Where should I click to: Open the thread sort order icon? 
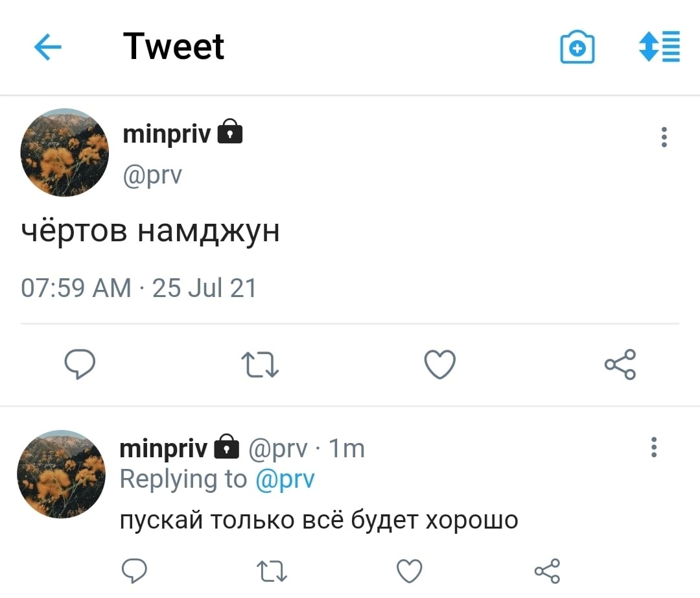[x=659, y=47]
